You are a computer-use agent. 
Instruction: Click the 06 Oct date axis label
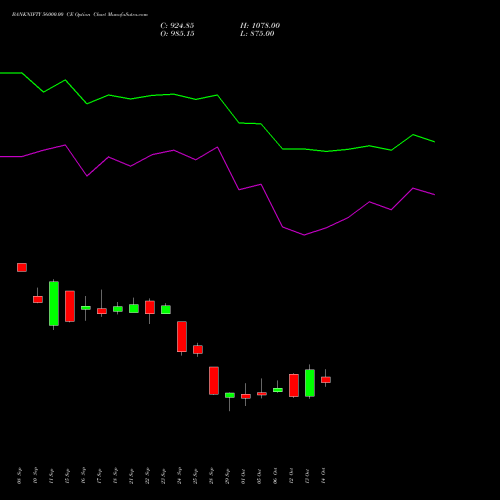click(275, 476)
